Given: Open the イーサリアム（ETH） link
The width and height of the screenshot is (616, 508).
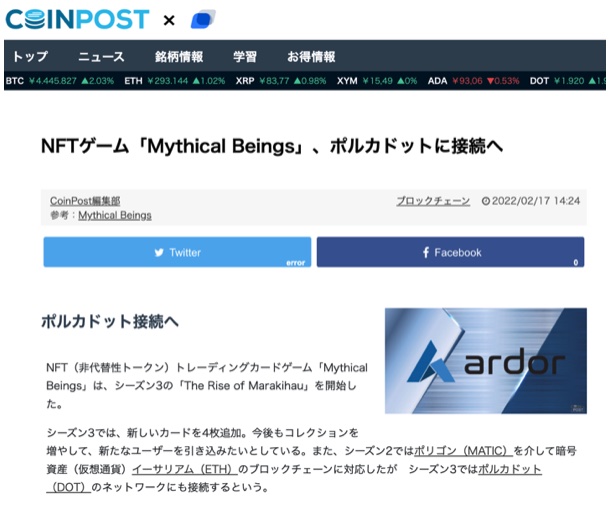Looking at the screenshot, I should pos(185,469).
